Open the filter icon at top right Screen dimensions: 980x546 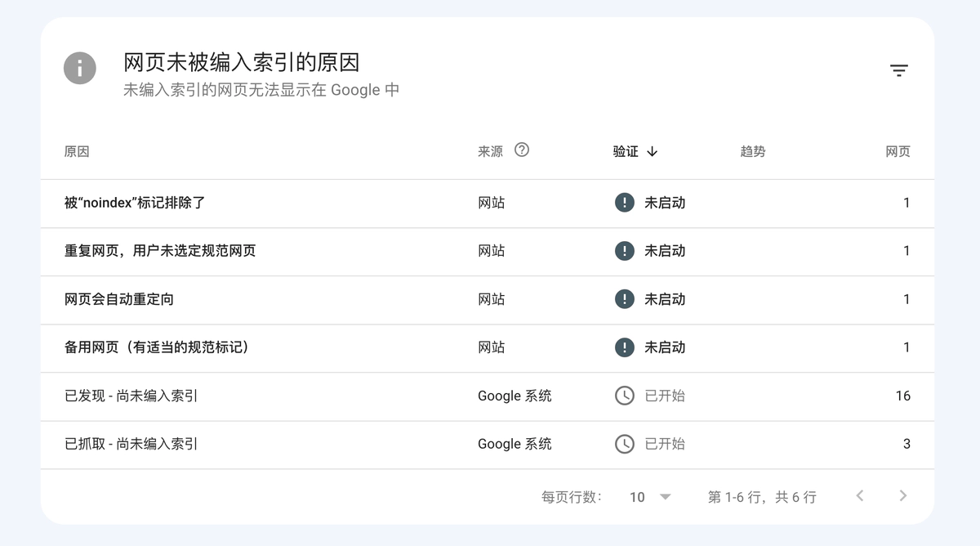coord(898,71)
